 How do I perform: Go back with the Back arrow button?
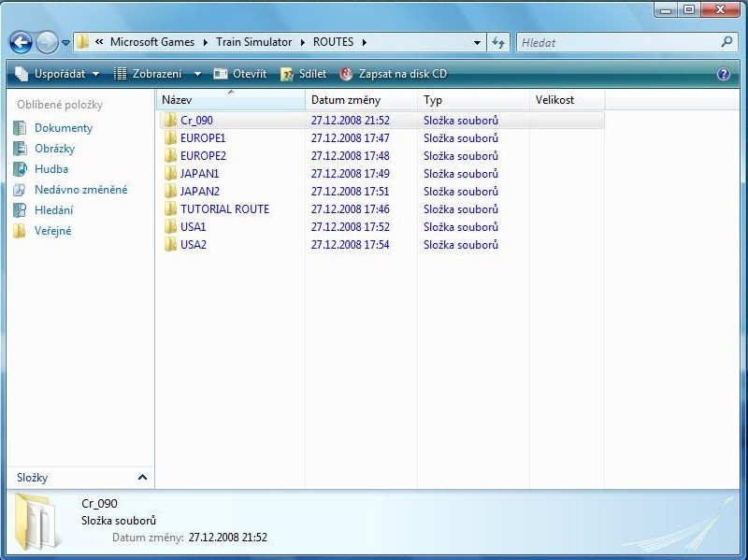click(21, 42)
